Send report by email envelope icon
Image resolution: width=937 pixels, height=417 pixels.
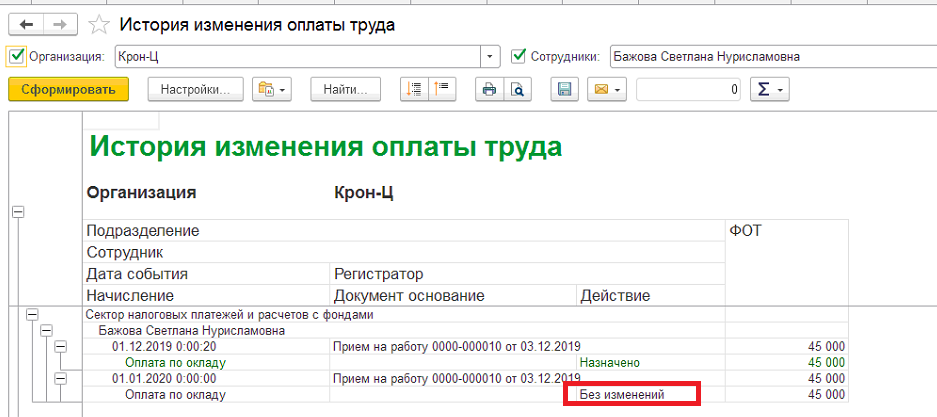(607, 89)
